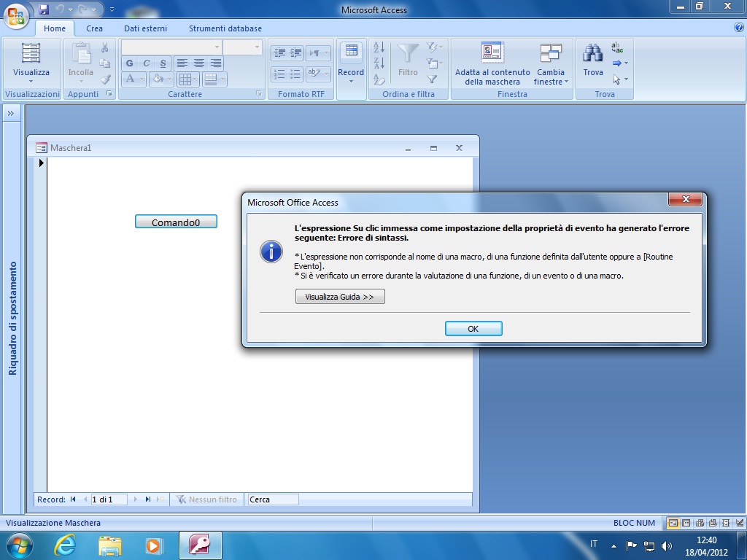This screenshot has height=560, width=747.
Task: Click the Access help question mark icon
Action: (739, 28)
